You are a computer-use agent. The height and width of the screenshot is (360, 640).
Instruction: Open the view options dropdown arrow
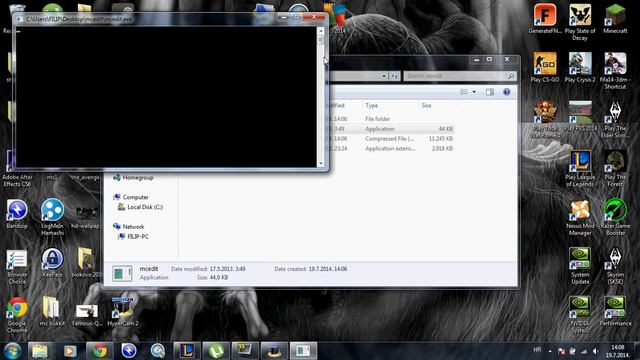coord(474,92)
